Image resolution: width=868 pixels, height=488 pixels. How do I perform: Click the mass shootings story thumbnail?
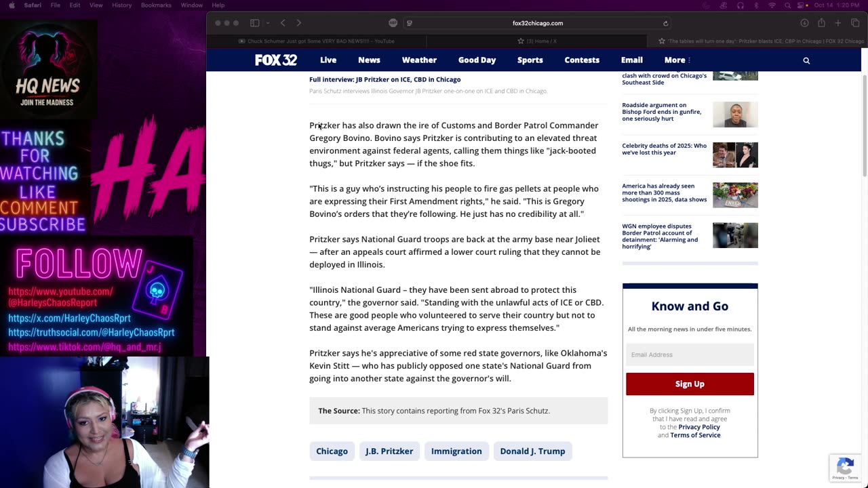735,195
